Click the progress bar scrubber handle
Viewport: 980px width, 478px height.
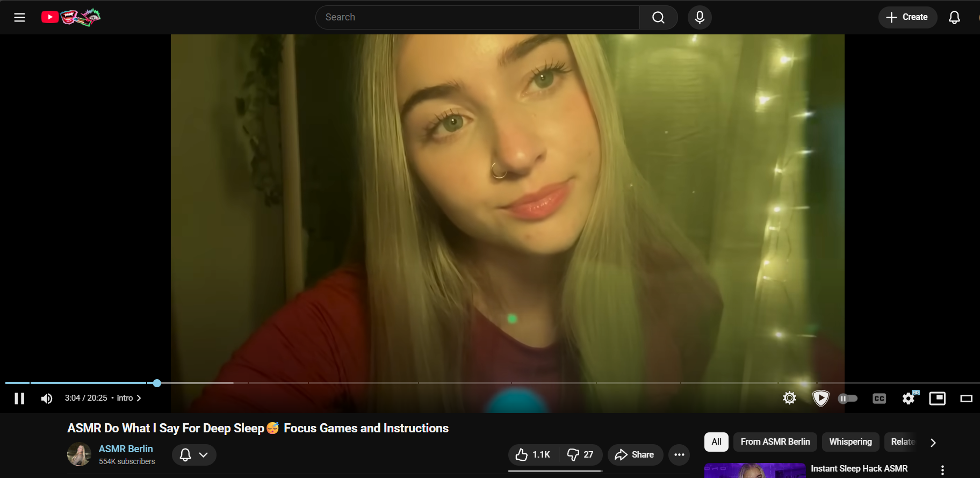[x=157, y=383]
